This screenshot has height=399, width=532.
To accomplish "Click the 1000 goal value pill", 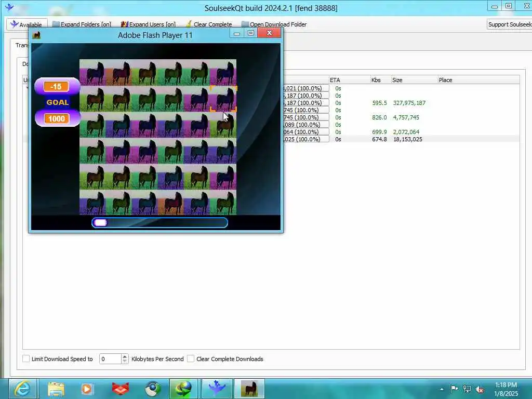I will (56, 118).
